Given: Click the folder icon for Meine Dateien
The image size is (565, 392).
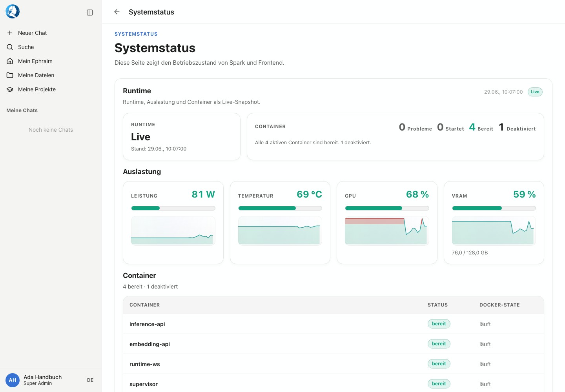Looking at the screenshot, I should pos(10,75).
